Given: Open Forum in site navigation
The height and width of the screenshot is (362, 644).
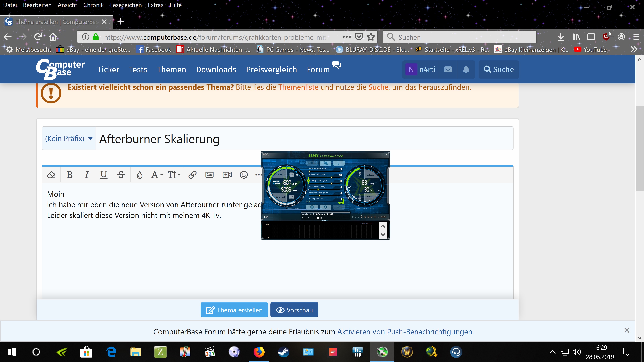Looking at the screenshot, I should pyautogui.click(x=318, y=69).
